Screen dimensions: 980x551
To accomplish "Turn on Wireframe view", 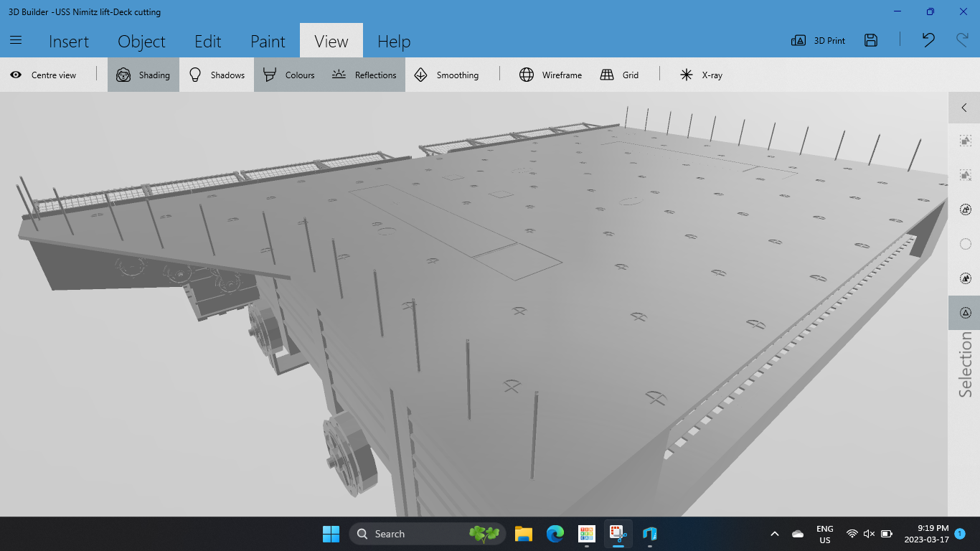I will pos(551,75).
